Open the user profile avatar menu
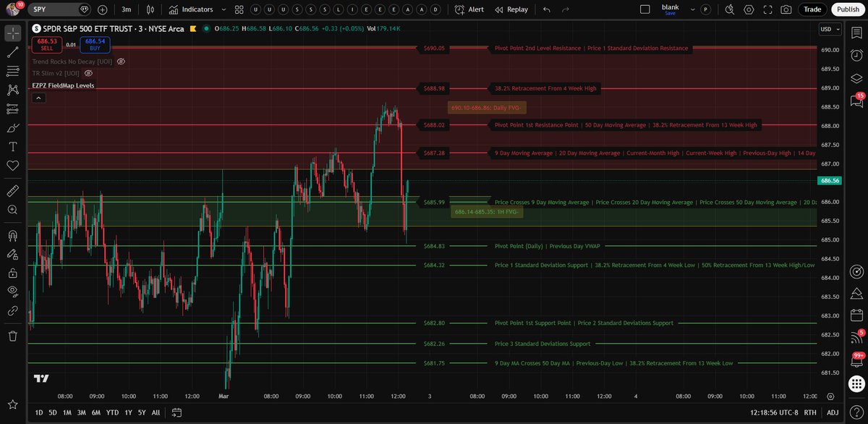868x424 pixels. point(13,9)
